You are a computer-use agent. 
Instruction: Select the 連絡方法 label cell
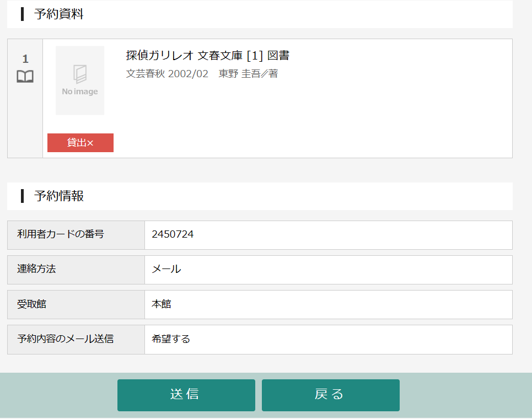click(76, 270)
